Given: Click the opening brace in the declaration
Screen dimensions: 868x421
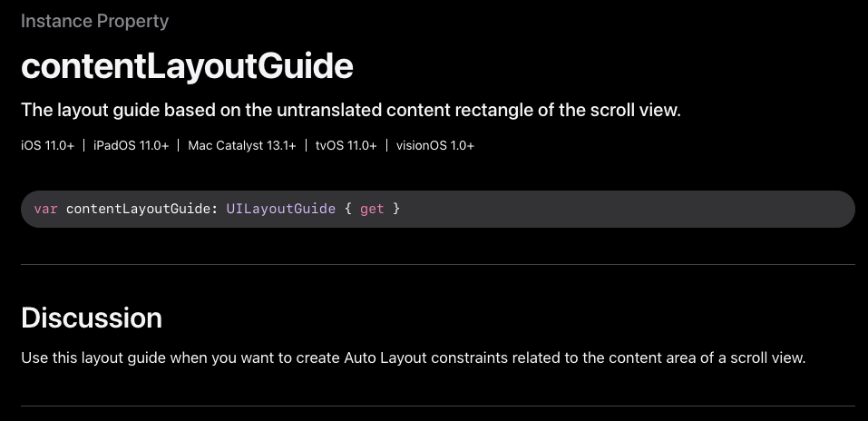Looking at the screenshot, I should pos(348,209).
